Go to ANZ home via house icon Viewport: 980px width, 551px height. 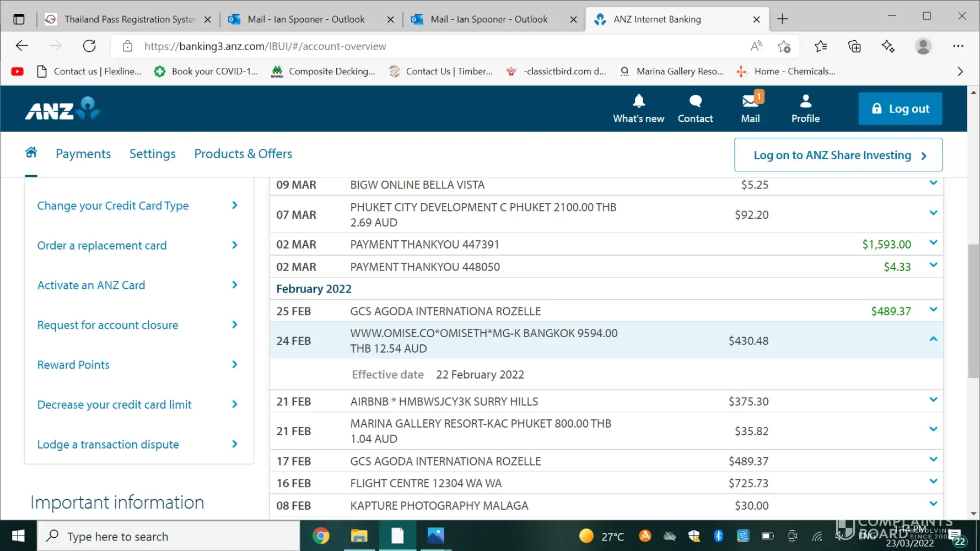(31, 153)
